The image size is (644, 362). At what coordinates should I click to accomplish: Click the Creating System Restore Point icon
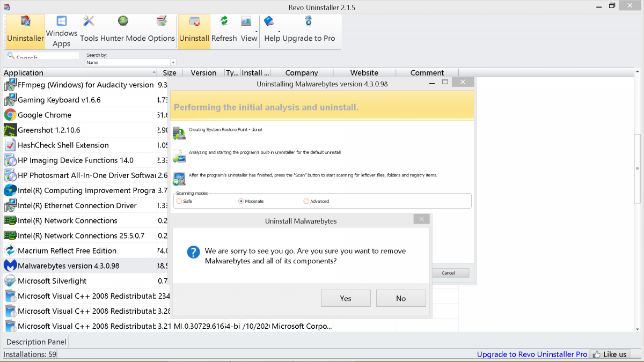pyautogui.click(x=179, y=134)
